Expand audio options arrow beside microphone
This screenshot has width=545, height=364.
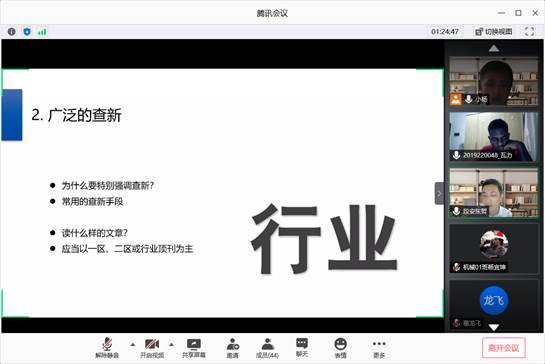click(x=133, y=345)
